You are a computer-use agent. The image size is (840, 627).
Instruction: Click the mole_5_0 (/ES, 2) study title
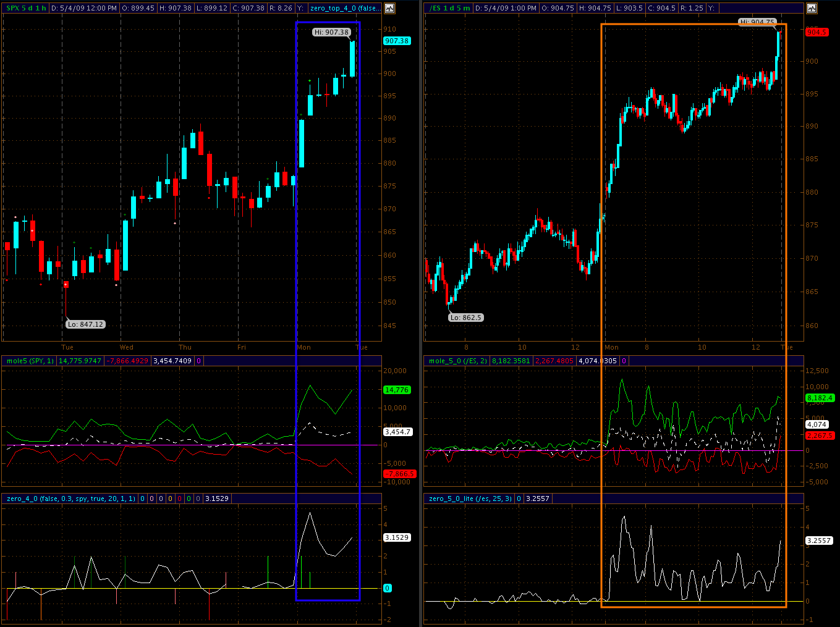coord(457,361)
